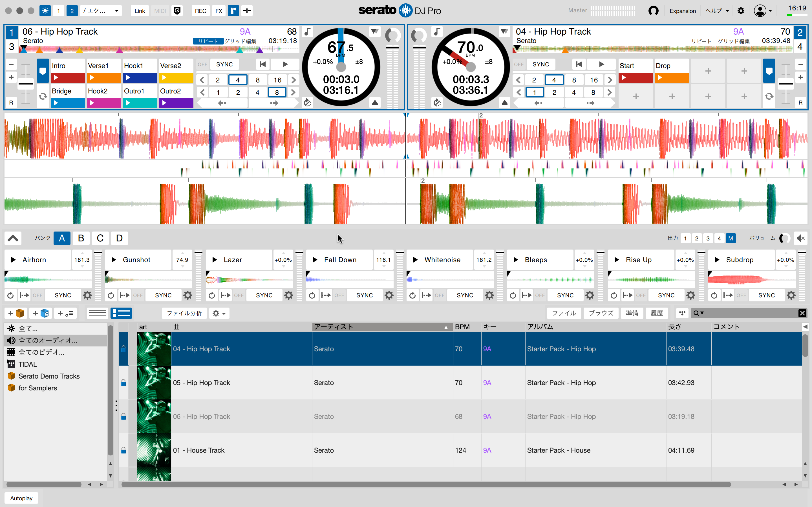The width and height of the screenshot is (812, 507).
Task: Eject the track from deck 2
Action: [x=505, y=103]
